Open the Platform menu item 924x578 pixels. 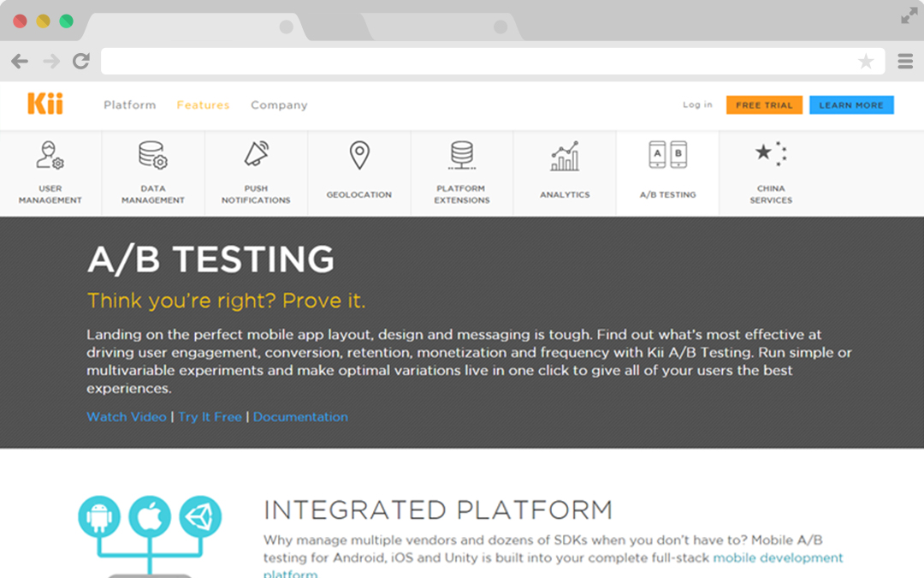[x=130, y=105]
